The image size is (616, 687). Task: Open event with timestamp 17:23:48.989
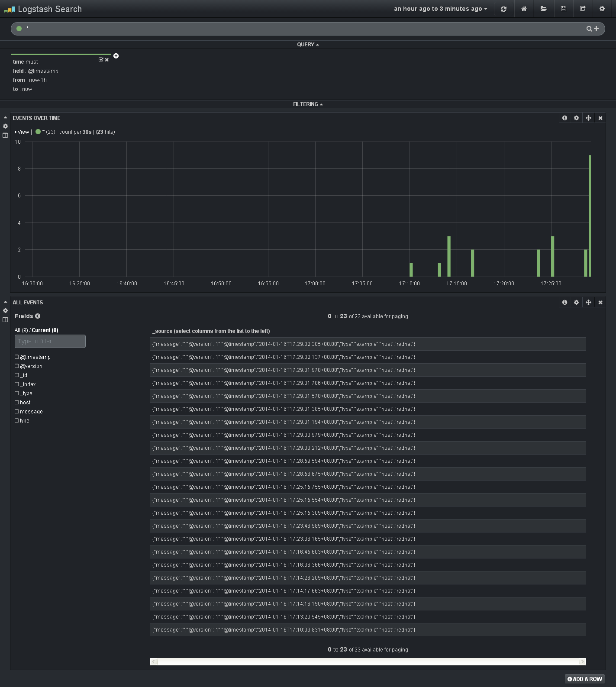(368, 526)
